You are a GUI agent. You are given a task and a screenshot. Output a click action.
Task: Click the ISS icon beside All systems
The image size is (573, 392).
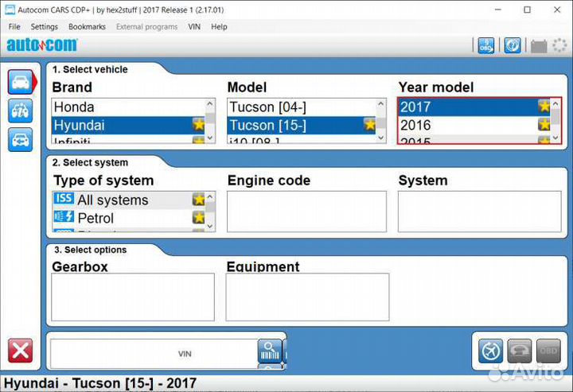(64, 199)
